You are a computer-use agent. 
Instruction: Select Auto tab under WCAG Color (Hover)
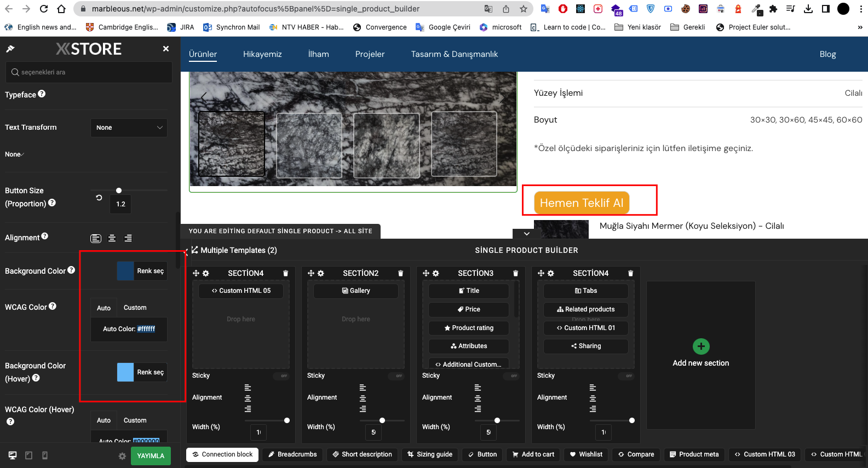tap(104, 420)
